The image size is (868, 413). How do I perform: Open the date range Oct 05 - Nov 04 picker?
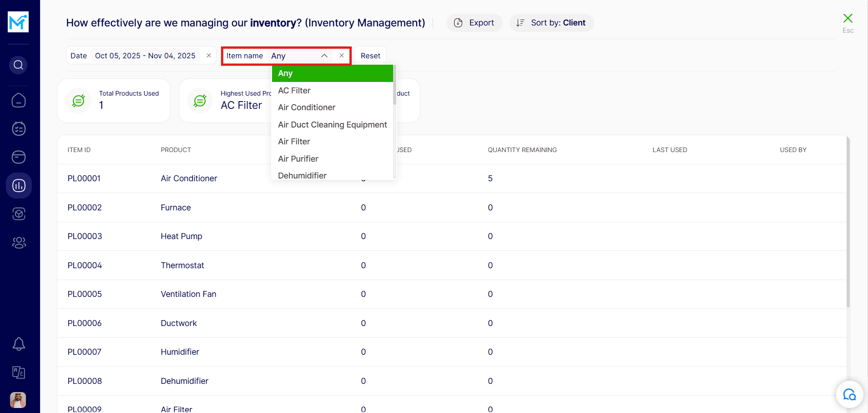145,56
